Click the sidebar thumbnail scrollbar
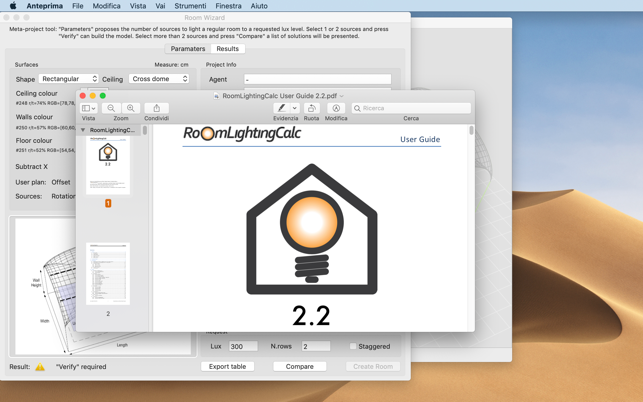 pos(145,130)
